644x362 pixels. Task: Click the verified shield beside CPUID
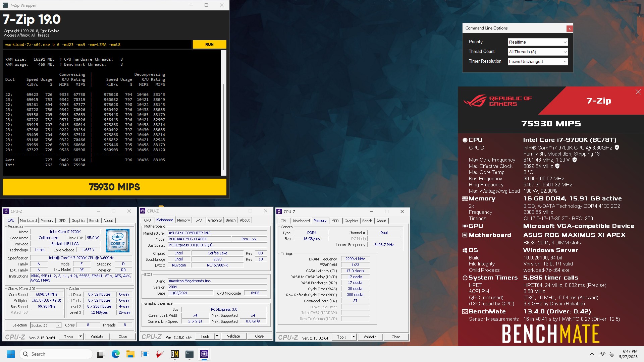click(x=617, y=147)
